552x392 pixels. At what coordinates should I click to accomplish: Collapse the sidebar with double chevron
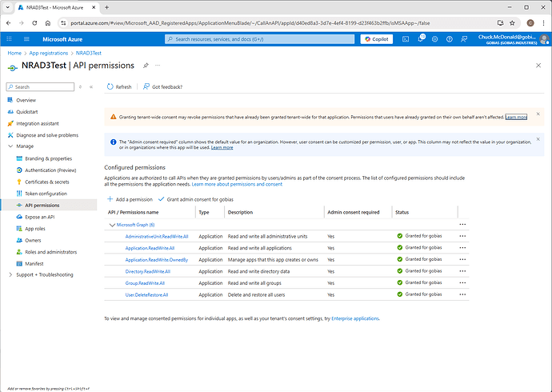(x=91, y=87)
